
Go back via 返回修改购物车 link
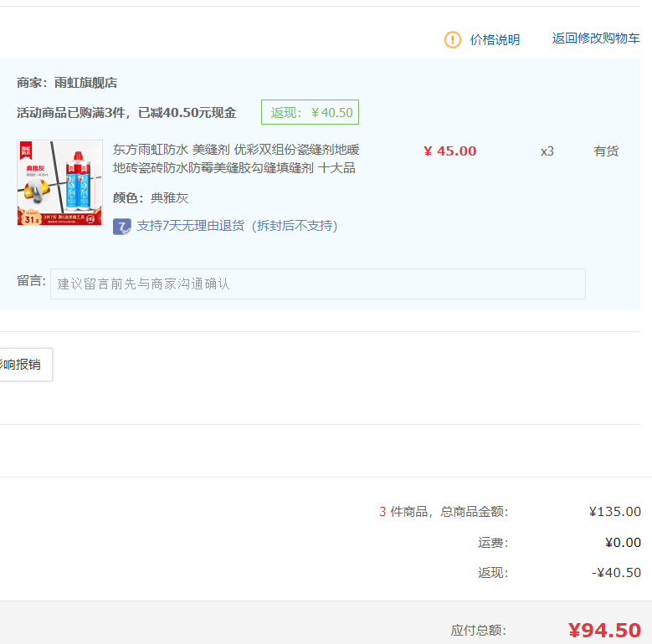pos(596,38)
